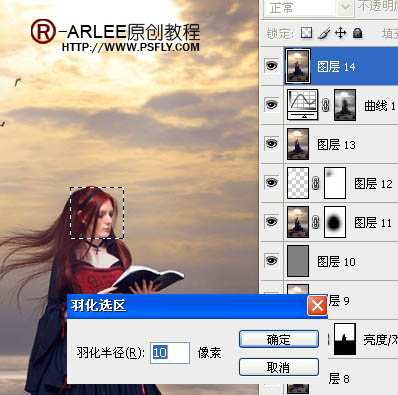
Task: Click the mask link chain on 曲线 1 layer
Action: point(326,105)
